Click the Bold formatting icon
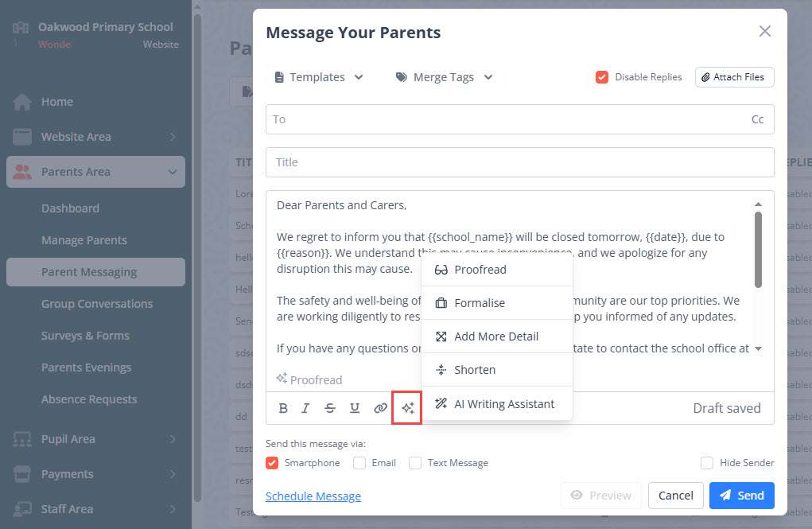Viewport: 812px width, 529px height. pos(283,408)
